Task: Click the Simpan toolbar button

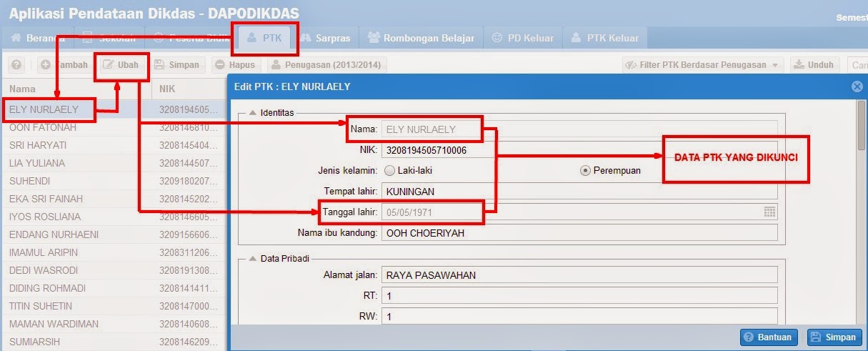Action: (176, 65)
